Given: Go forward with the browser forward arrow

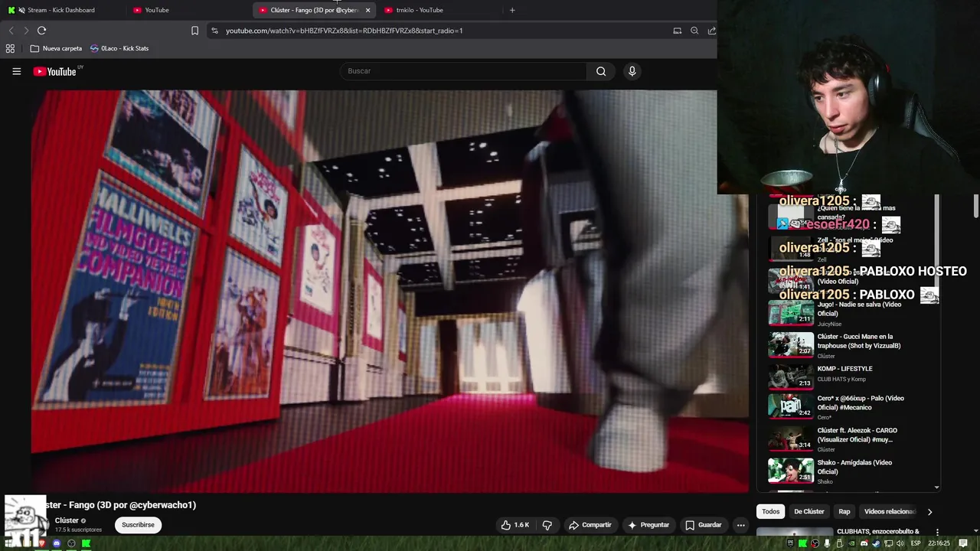Looking at the screenshot, I should 26,31.
